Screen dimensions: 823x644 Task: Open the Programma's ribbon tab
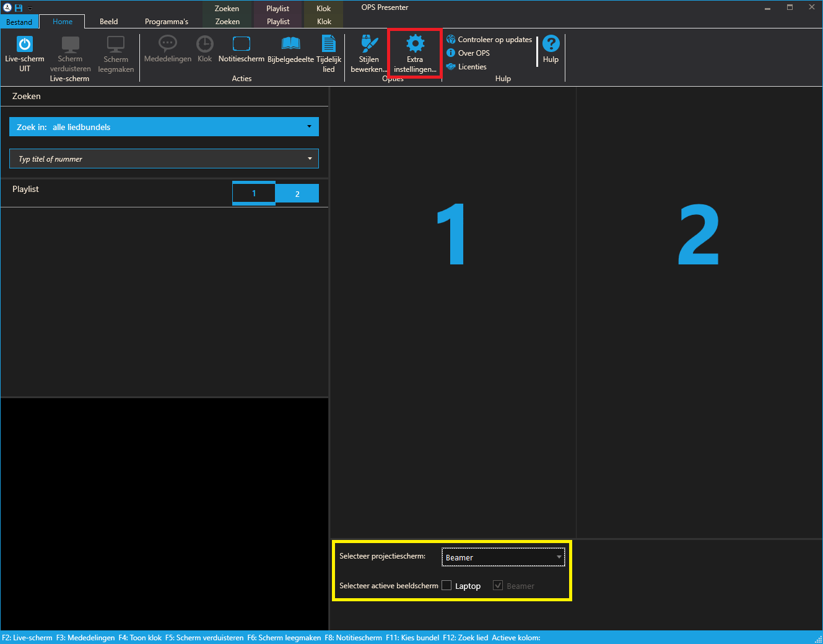point(167,22)
